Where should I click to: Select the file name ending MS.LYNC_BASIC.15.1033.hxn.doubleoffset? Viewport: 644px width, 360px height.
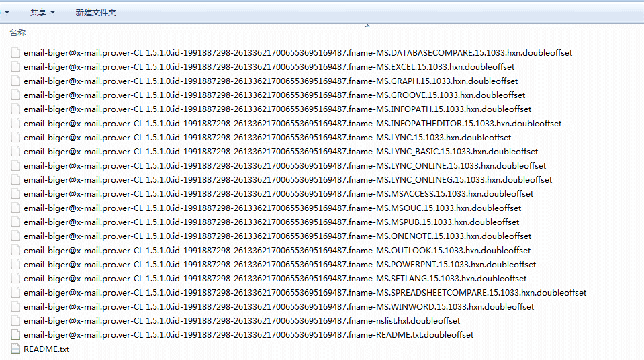(281, 151)
